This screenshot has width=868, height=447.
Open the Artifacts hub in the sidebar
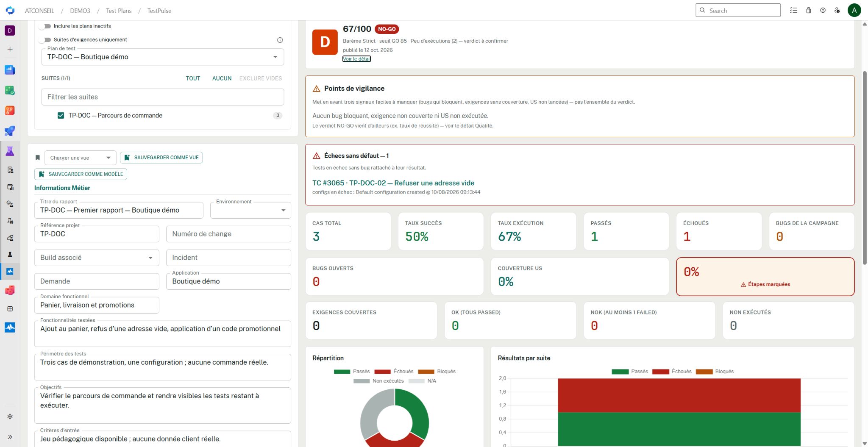click(10, 290)
